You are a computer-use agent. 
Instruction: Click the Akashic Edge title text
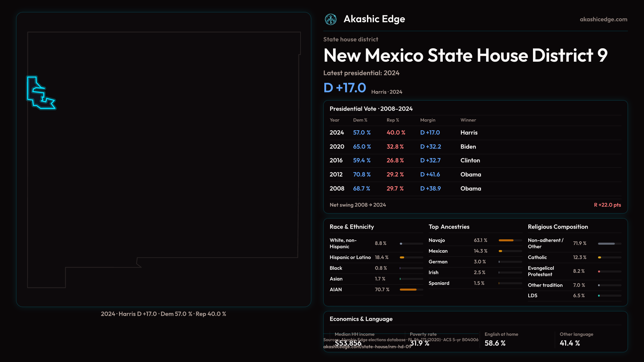374,19
